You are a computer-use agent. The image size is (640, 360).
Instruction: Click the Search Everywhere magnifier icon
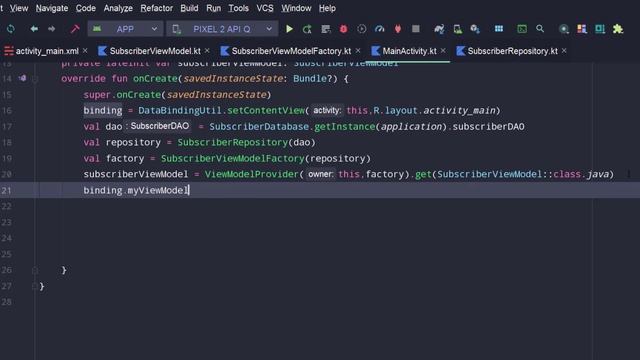pos(540,29)
